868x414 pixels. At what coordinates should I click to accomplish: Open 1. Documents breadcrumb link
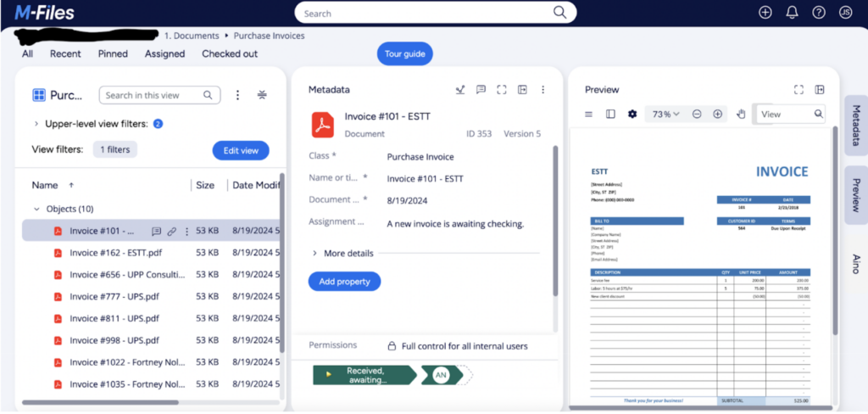[x=192, y=36]
